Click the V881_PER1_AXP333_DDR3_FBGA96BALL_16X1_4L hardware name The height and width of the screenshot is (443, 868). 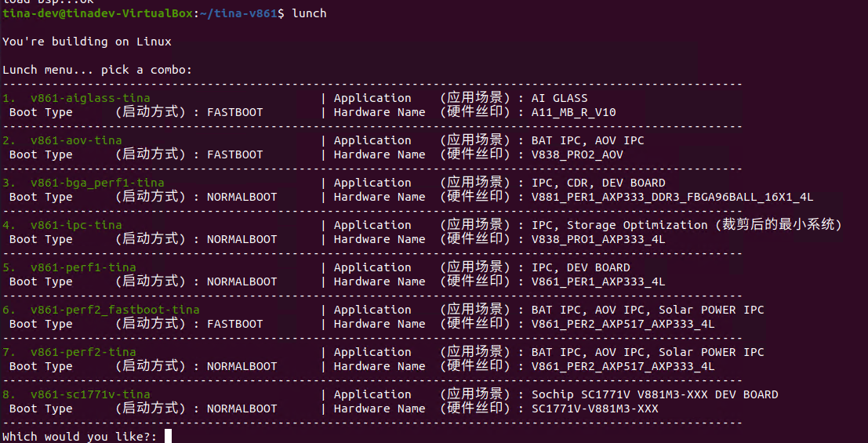click(672, 197)
